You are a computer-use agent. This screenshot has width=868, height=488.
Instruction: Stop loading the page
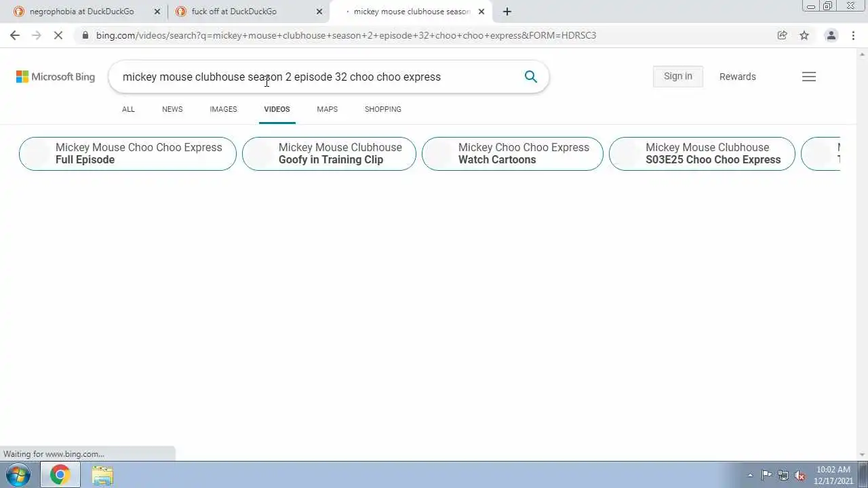(58, 35)
